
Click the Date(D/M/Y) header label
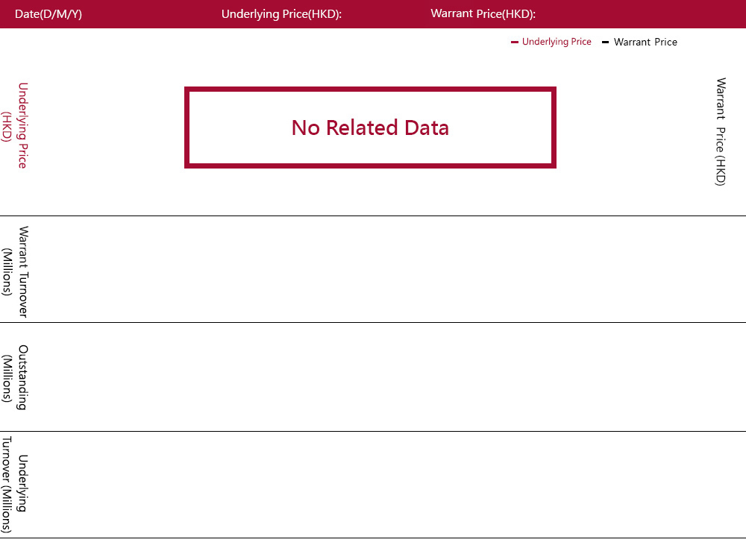(48, 13)
